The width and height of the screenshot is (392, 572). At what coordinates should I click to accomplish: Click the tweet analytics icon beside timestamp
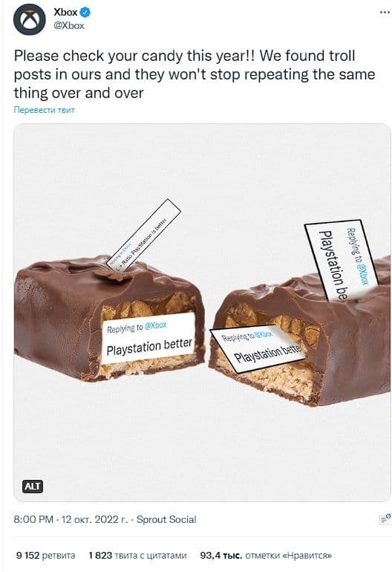point(385,519)
